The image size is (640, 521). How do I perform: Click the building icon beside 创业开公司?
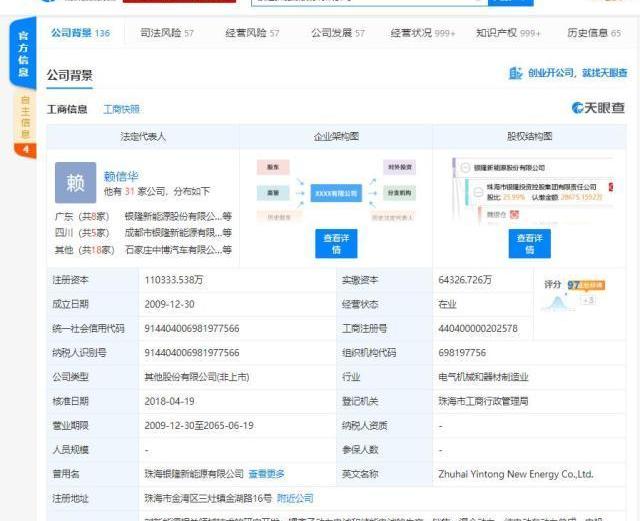coord(516,73)
